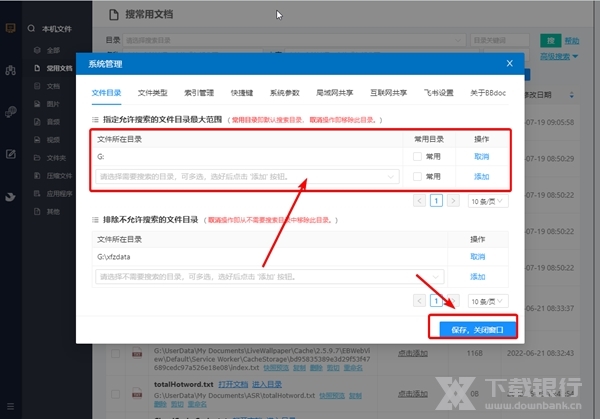The height and width of the screenshot is (419, 600).
Task: Open the 帮助 link
Action: click(572, 41)
